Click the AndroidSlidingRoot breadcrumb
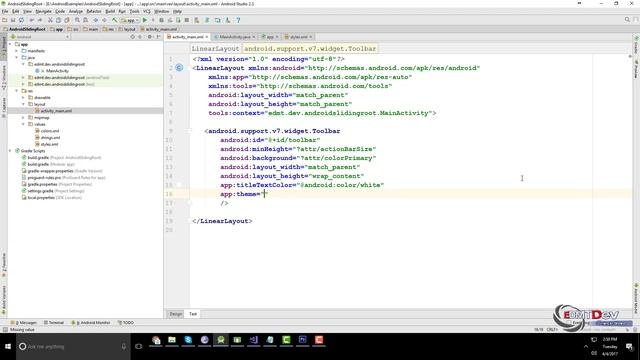 pos(24,29)
